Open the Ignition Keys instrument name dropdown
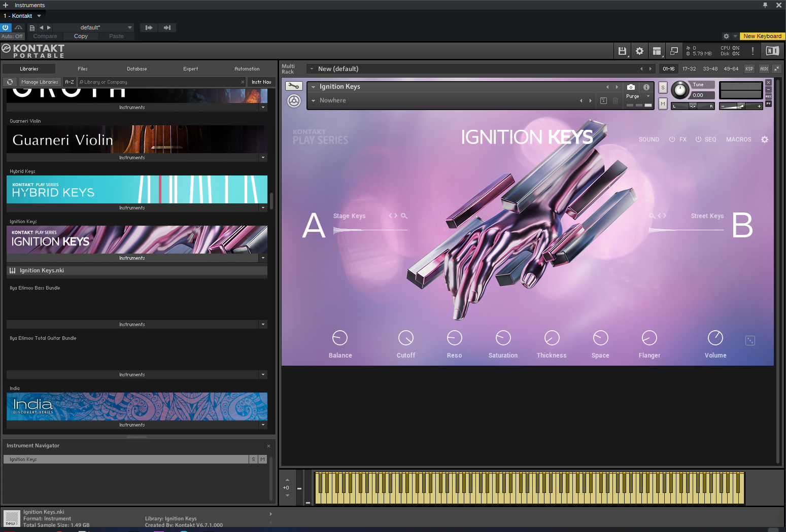Screen dimensions: 786x532 [x=313, y=87]
